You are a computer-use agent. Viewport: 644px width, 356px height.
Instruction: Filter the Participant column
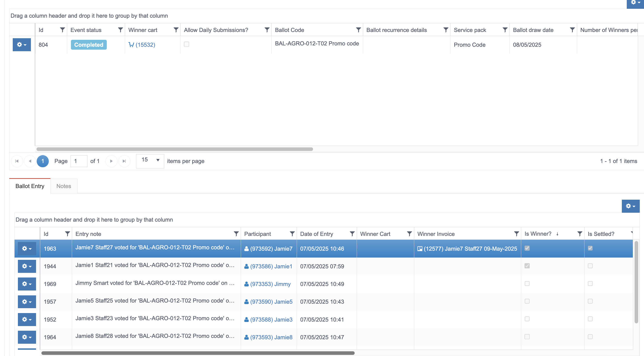[x=292, y=234]
